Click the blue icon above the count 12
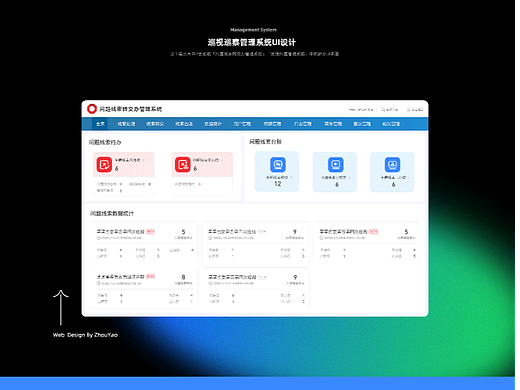The image size is (520, 390). click(x=278, y=164)
